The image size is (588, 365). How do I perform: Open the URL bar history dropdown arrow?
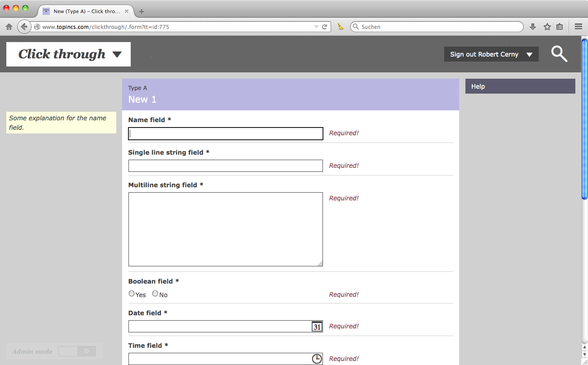[x=316, y=27]
